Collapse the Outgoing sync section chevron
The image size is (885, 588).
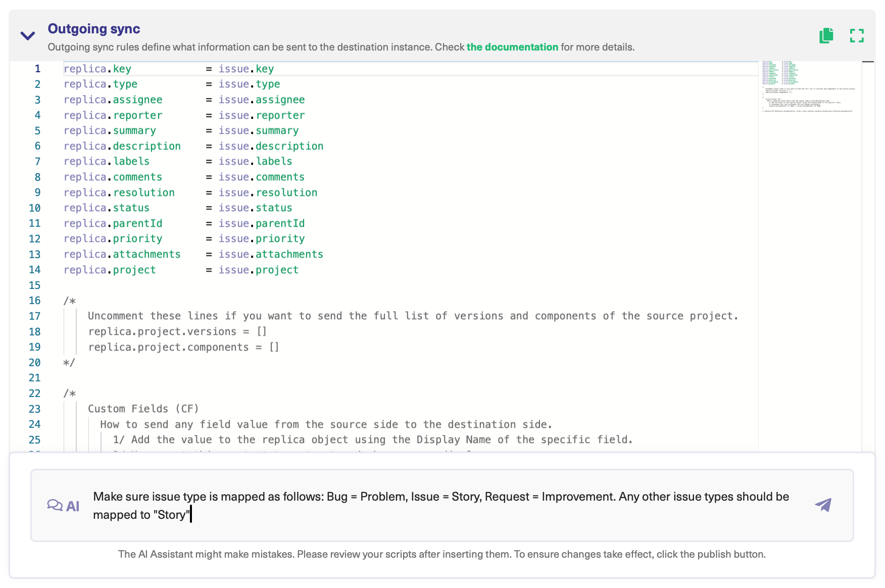click(27, 35)
